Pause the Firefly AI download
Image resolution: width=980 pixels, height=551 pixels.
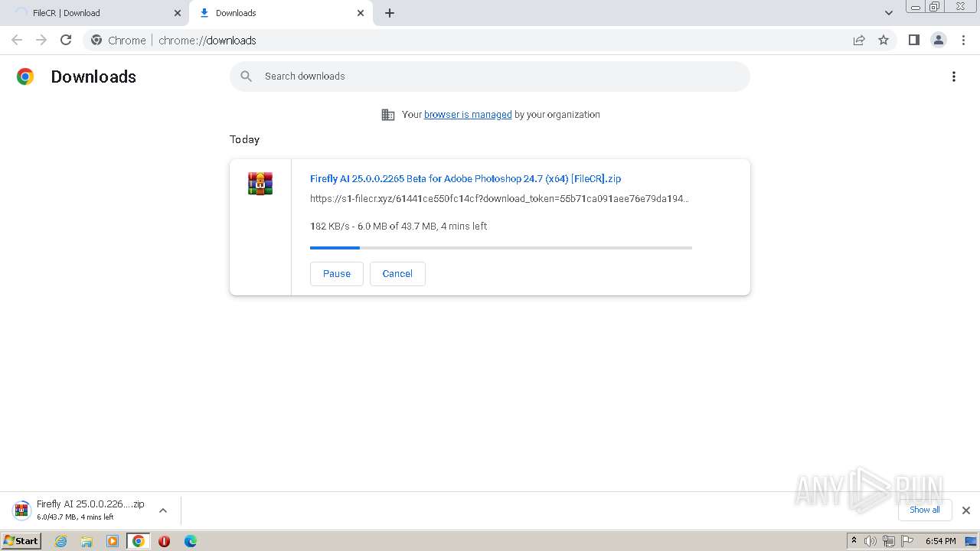337,274
